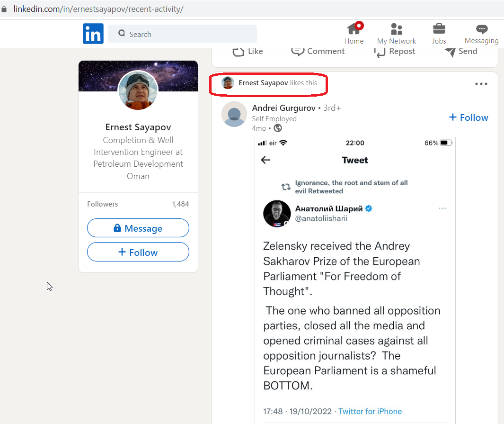Click the padlock icon in address bar
504x424 pixels.
[4, 9]
